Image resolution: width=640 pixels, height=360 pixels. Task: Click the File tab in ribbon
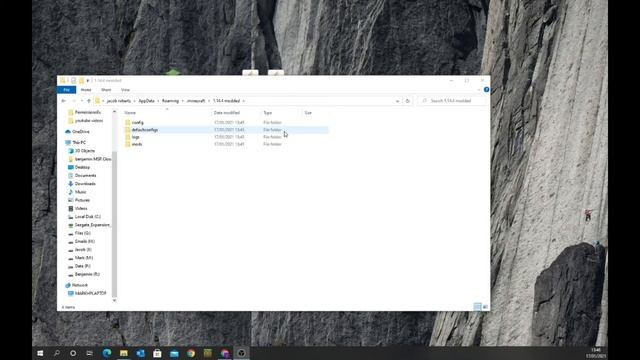click(x=67, y=90)
